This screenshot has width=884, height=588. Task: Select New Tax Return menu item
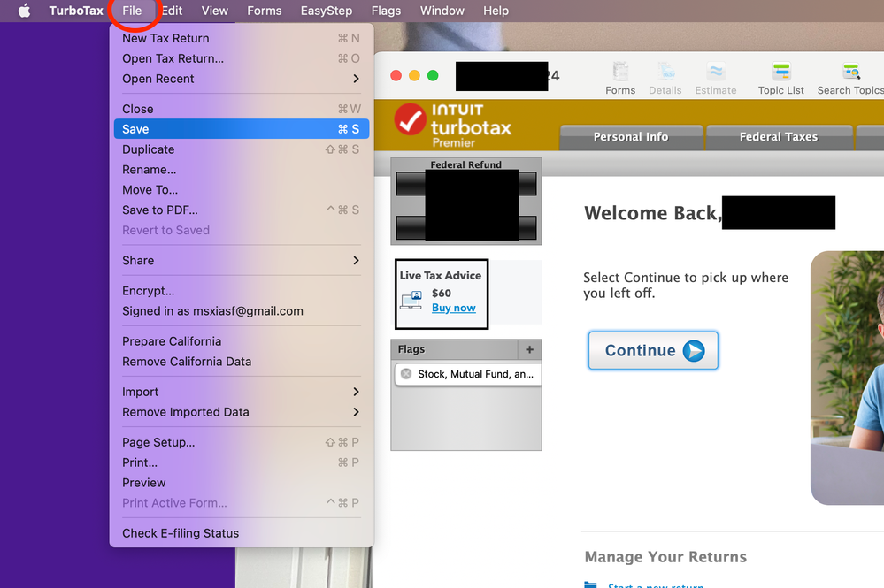point(242,38)
